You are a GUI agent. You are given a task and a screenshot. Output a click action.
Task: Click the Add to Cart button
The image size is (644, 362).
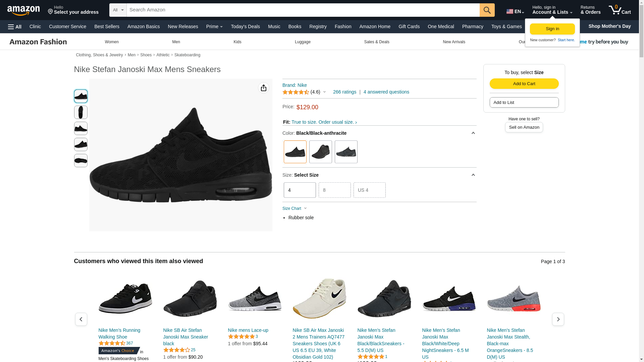coord(524,84)
